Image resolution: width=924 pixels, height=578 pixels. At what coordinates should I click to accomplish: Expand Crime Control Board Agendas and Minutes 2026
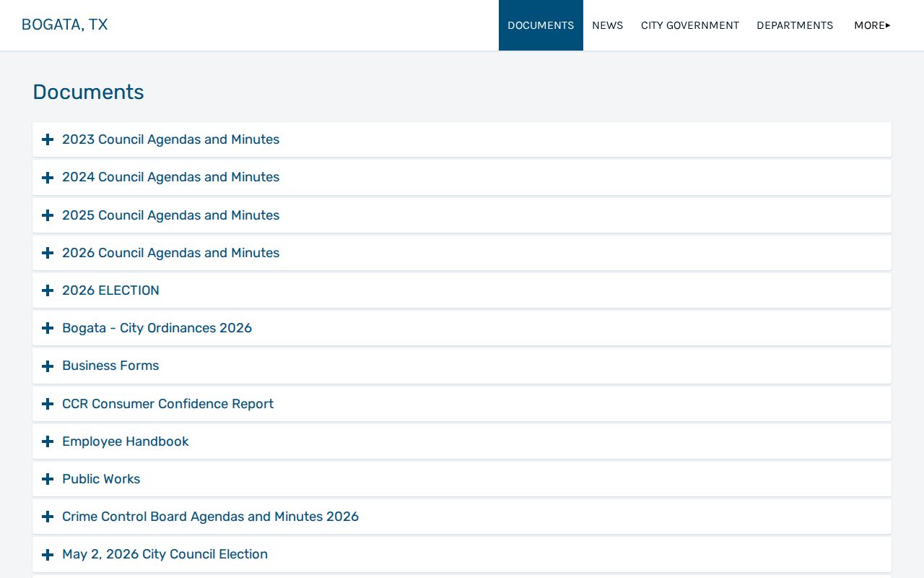pyautogui.click(x=462, y=517)
